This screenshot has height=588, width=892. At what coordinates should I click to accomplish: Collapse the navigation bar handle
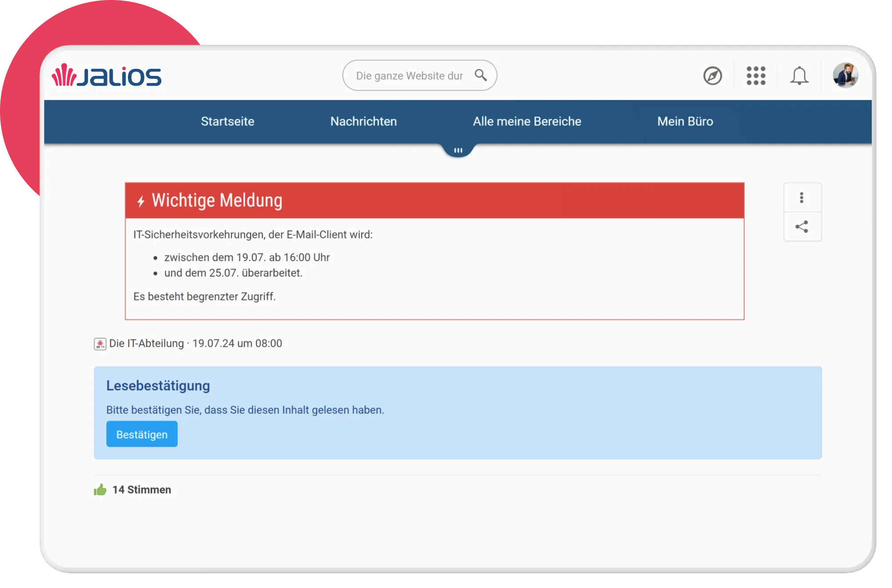tap(458, 150)
